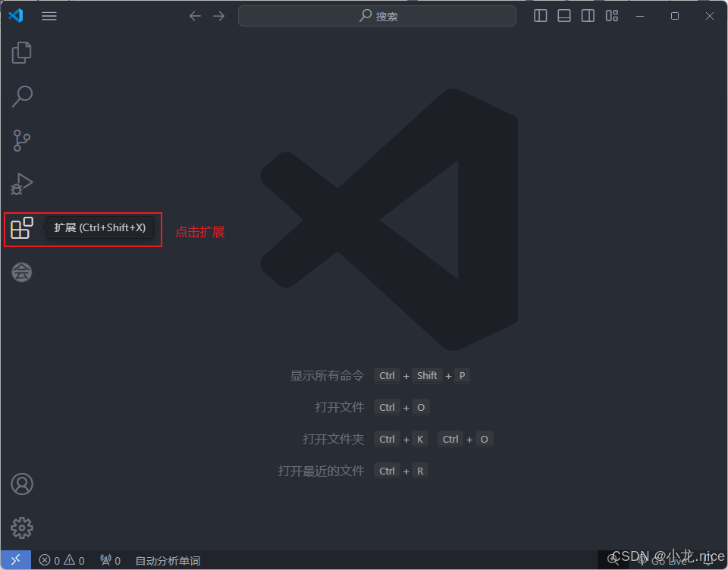Viewport: 728px width, 570px height.
Task: Open the Explorer view in activity bar
Action: (x=21, y=52)
